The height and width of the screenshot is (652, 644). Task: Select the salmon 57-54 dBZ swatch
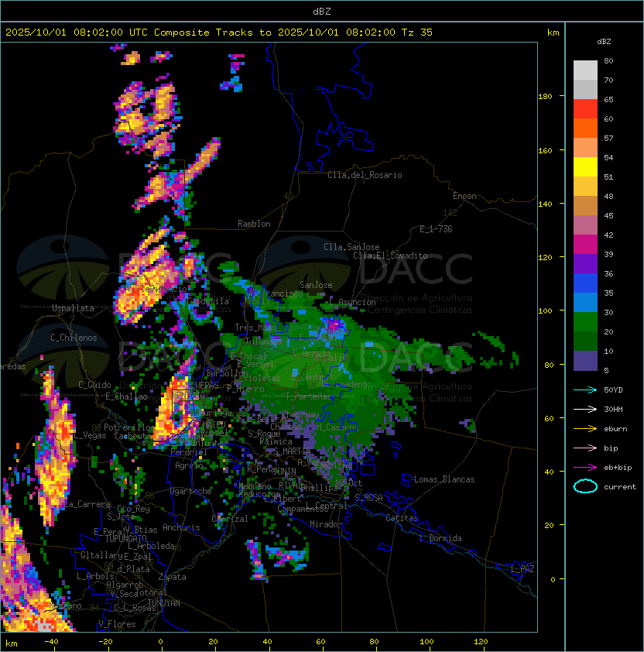(585, 148)
